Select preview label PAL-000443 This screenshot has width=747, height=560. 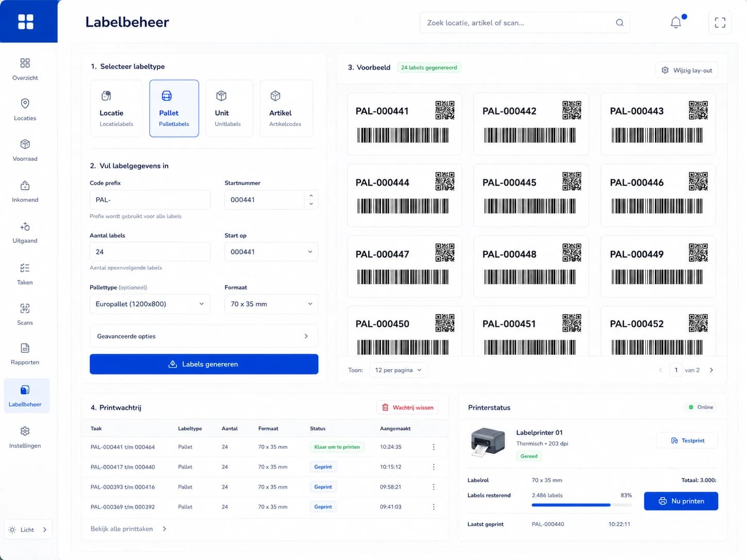(x=658, y=124)
